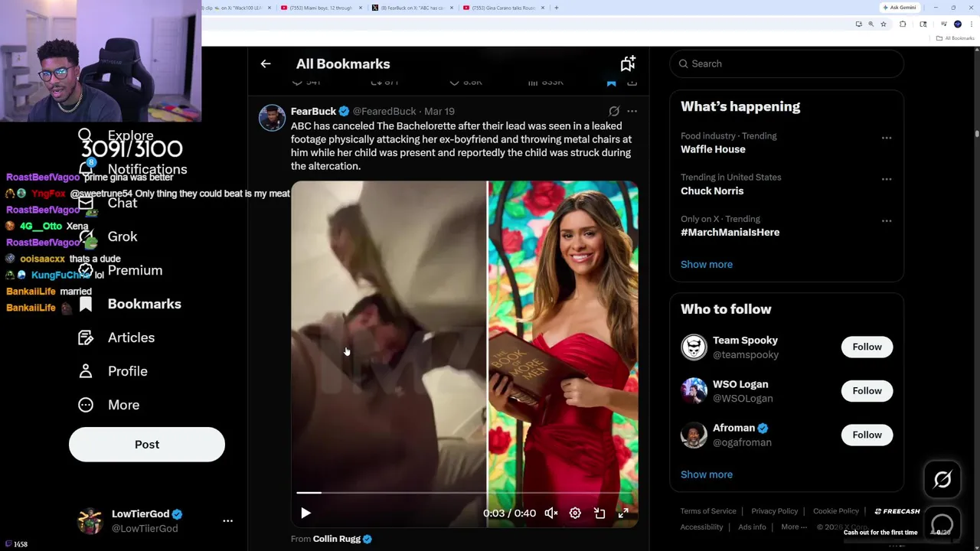
Task: Open the Mar 19 post timestamp
Action: pyautogui.click(x=439, y=112)
